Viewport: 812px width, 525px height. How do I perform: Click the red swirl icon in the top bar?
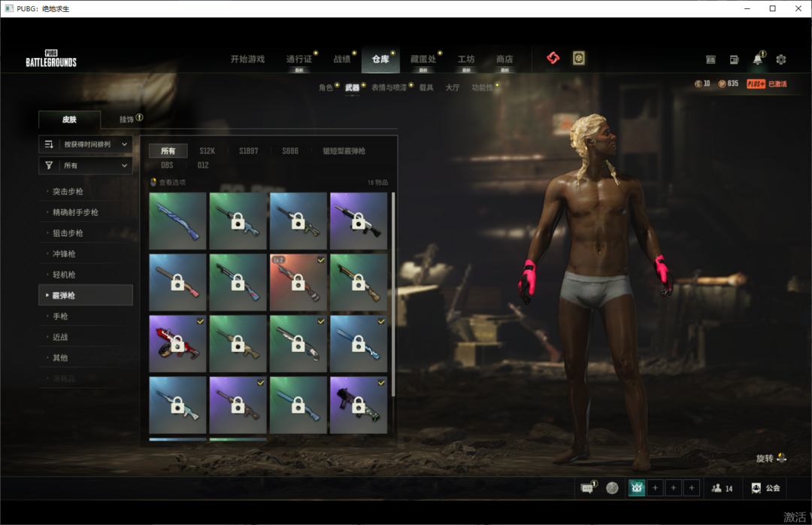(x=553, y=58)
